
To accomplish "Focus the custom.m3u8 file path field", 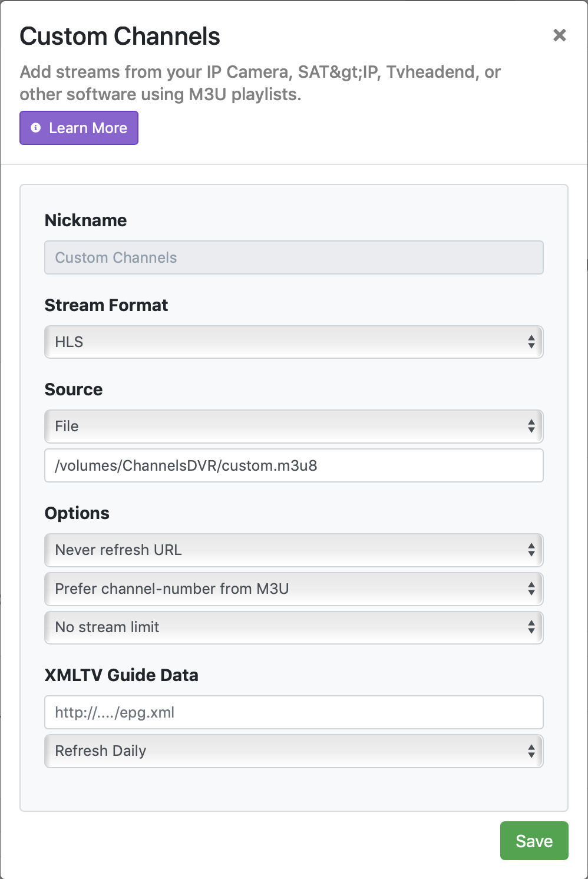I will click(293, 465).
